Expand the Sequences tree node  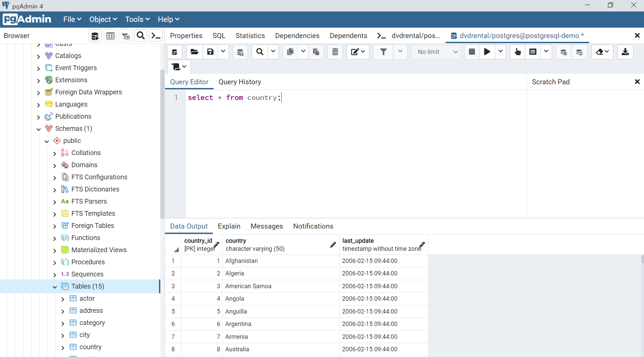[x=55, y=275]
